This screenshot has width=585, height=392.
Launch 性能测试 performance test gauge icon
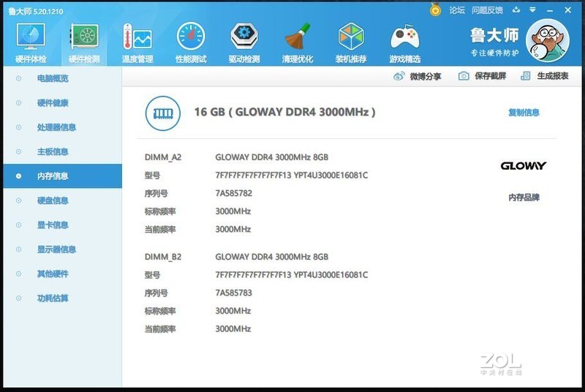pyautogui.click(x=191, y=37)
